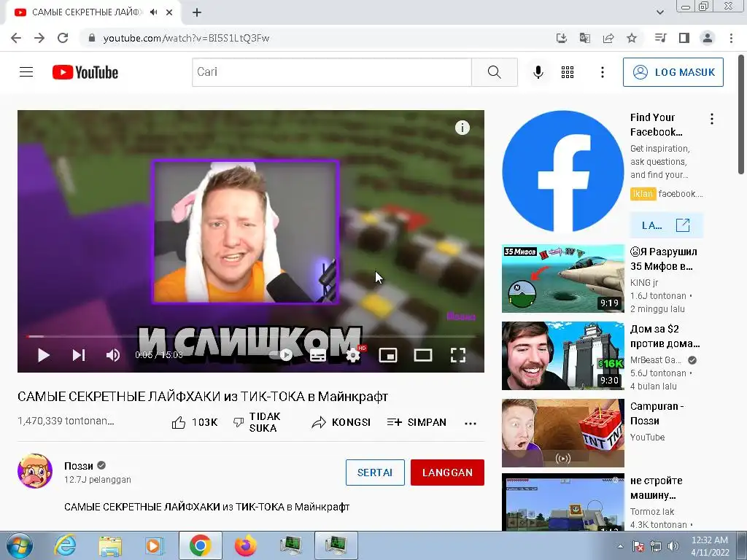Enter full screen mode

[458, 355]
